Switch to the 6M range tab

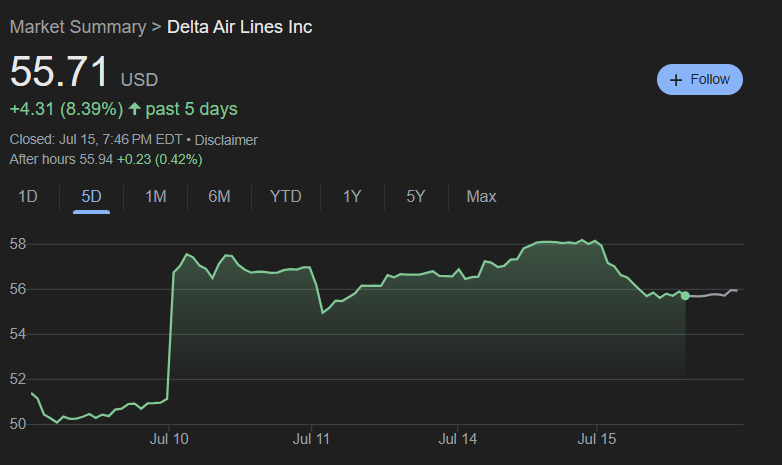219,196
